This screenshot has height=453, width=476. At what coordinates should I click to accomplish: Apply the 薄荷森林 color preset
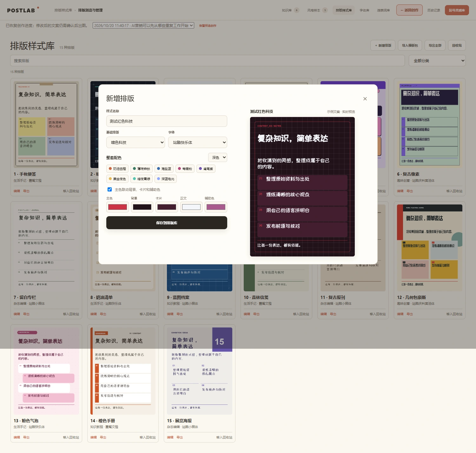click(142, 169)
